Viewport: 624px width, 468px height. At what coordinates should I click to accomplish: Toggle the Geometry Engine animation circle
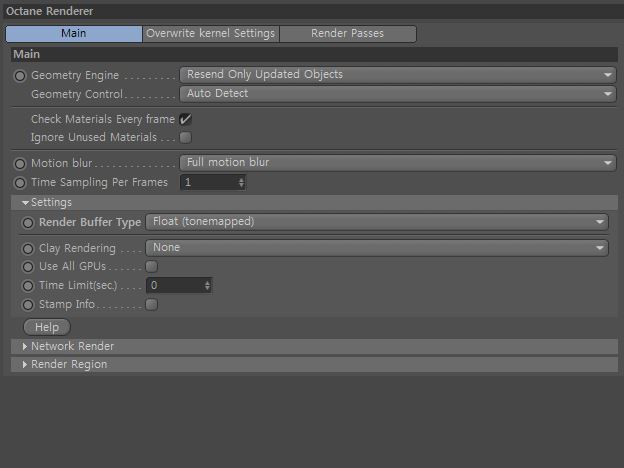pos(20,76)
